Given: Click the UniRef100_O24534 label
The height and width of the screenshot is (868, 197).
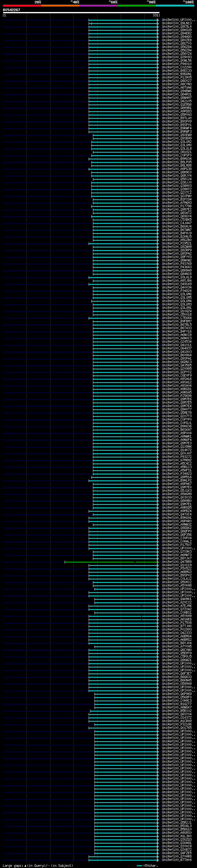Looking at the screenshot, I should [x=177, y=341].
